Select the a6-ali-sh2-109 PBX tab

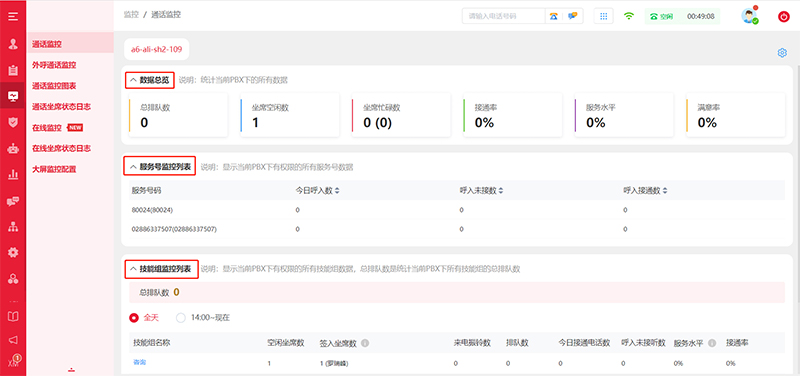click(157, 49)
